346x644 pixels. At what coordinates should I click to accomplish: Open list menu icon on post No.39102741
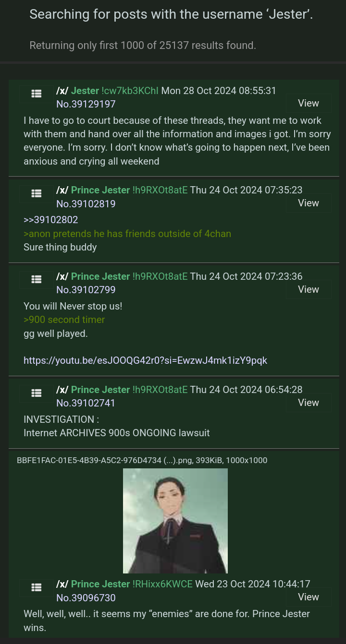click(x=36, y=393)
